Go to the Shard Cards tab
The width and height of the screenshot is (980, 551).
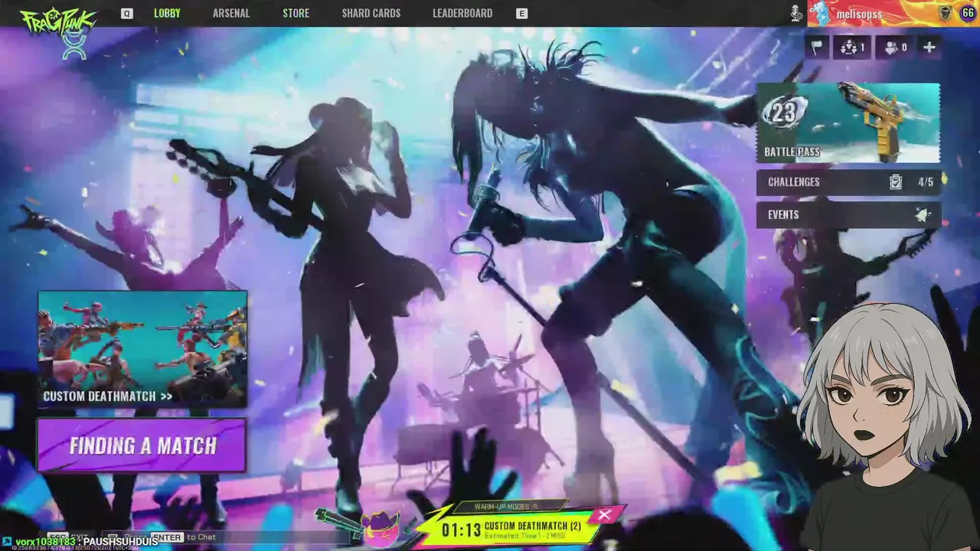[371, 13]
